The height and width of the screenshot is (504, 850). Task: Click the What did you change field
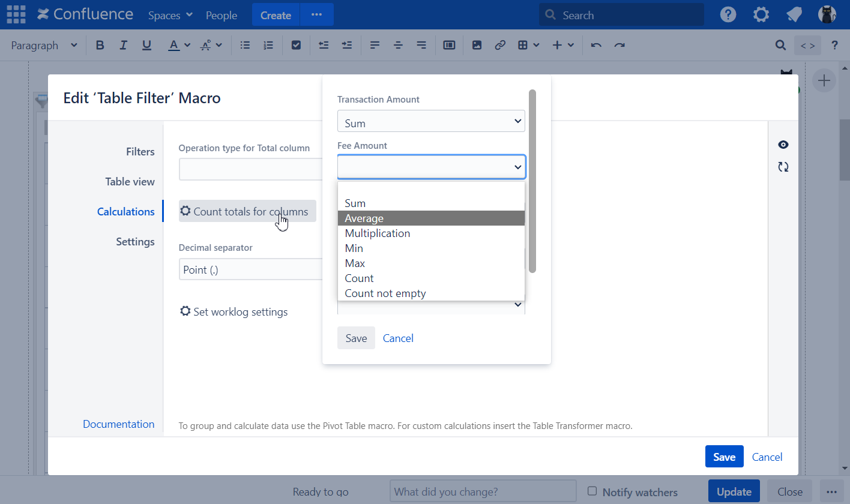pos(483,491)
